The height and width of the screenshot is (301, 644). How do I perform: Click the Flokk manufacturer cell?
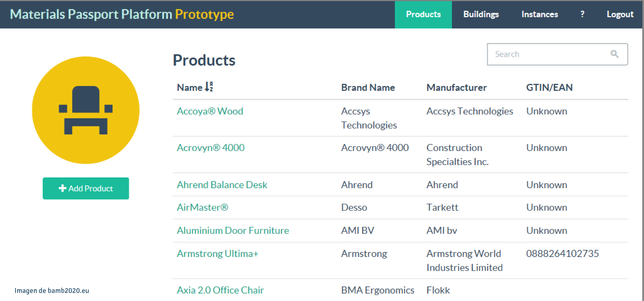click(x=438, y=290)
